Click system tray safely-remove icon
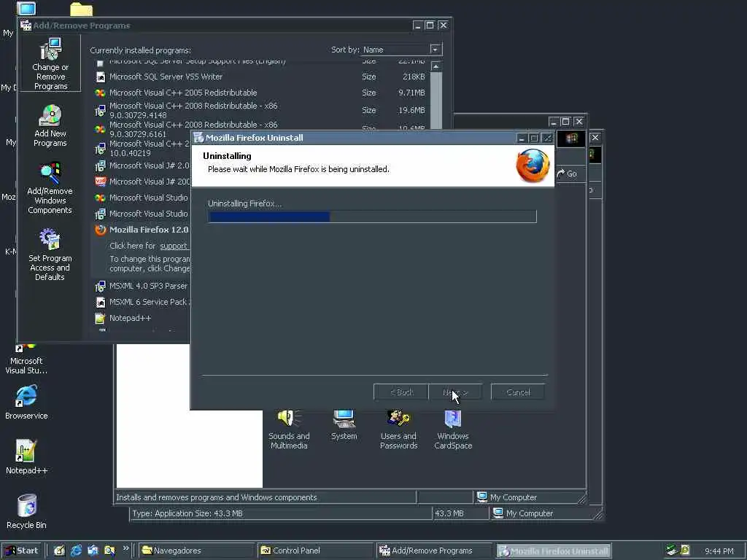The width and height of the screenshot is (747, 560). pos(672,550)
